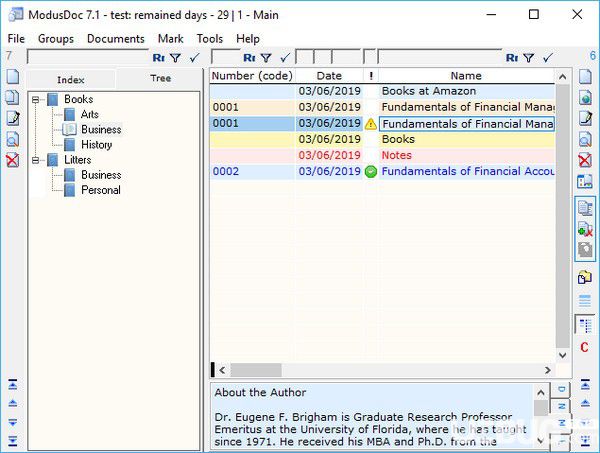Screen dimensions: 600x453
Task: Click the horizontal scrollbar right arrow
Action: tap(548, 370)
